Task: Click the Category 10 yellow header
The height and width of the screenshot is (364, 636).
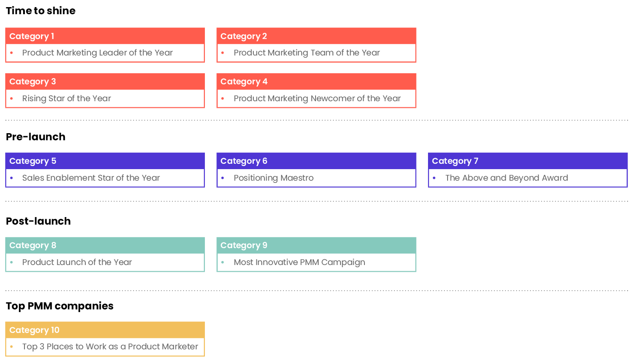Action: click(105, 330)
